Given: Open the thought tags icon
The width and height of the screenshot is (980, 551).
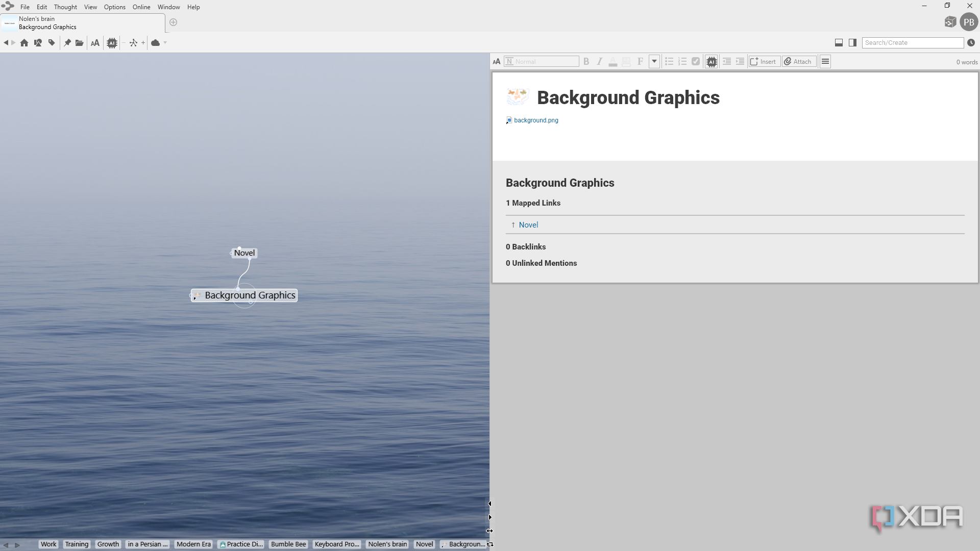Looking at the screenshot, I should 52,43.
